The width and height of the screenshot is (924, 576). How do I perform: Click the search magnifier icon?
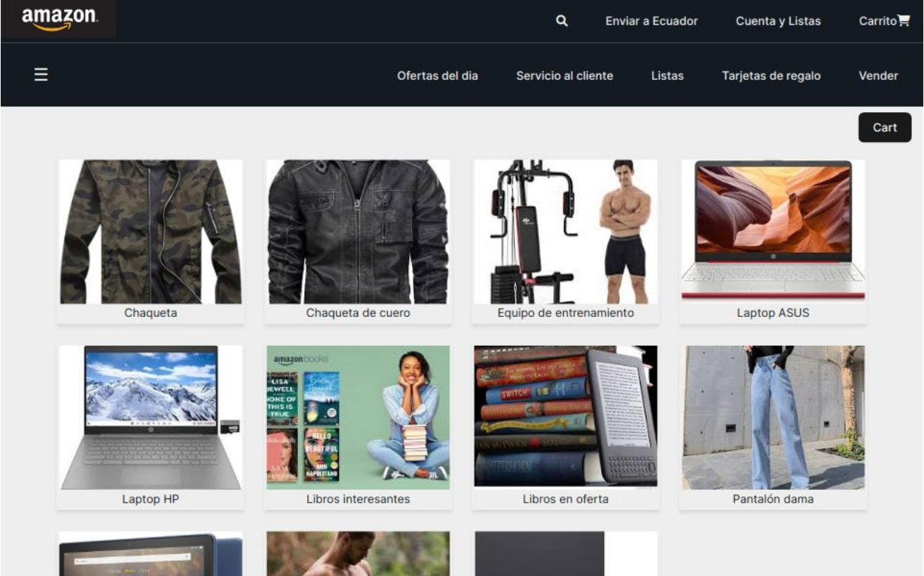562,21
